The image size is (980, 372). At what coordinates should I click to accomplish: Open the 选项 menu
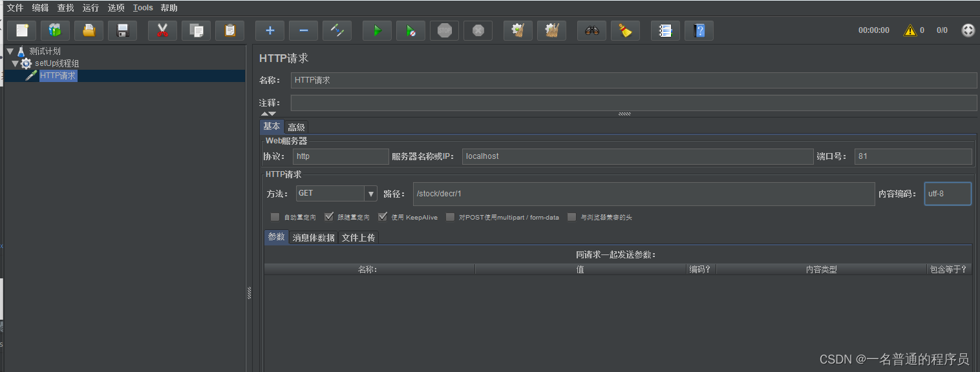[x=116, y=8]
